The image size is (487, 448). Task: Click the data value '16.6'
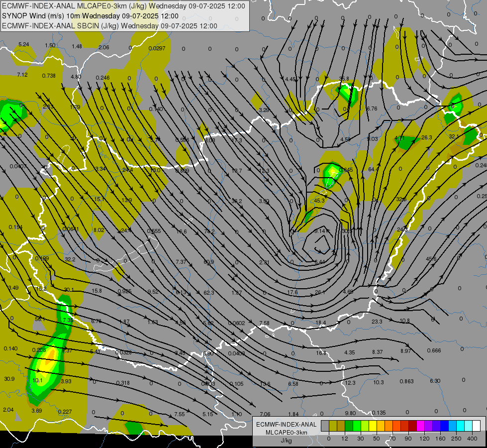182,231
